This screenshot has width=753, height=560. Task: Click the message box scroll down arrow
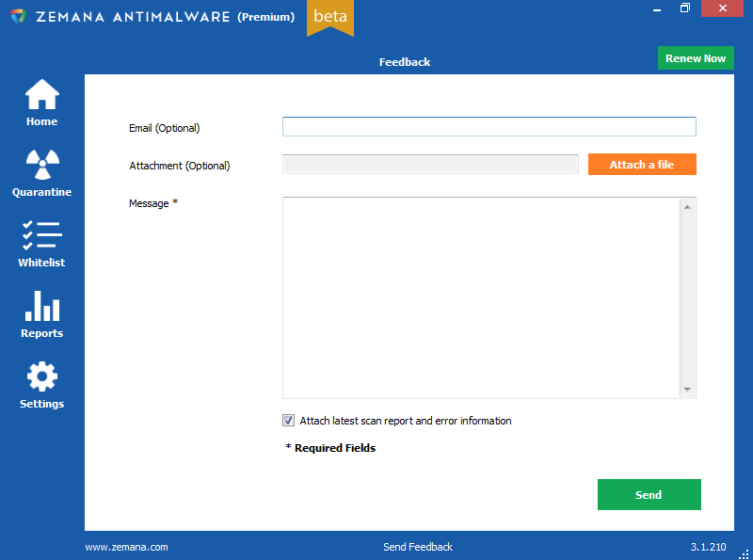[687, 389]
